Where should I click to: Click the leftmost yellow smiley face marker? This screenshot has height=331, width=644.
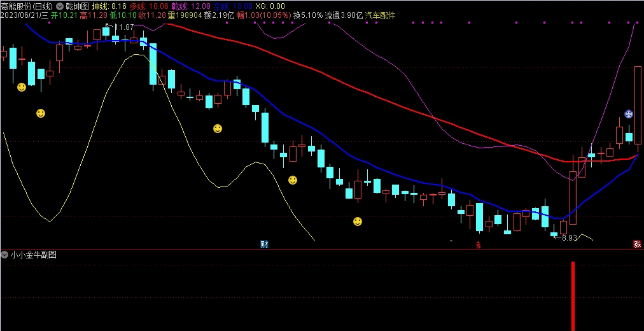(x=22, y=87)
